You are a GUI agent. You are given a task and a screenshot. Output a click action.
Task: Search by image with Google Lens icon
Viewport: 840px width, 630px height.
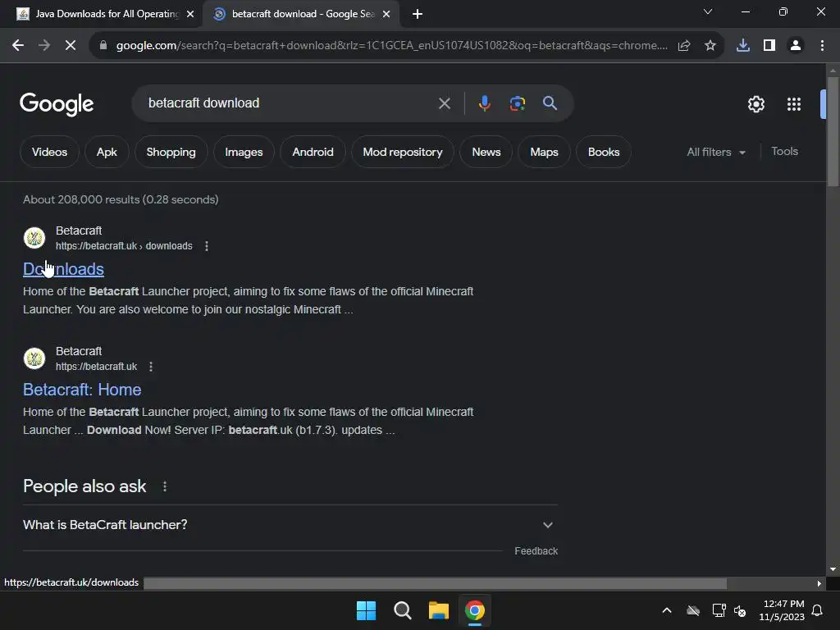click(518, 103)
